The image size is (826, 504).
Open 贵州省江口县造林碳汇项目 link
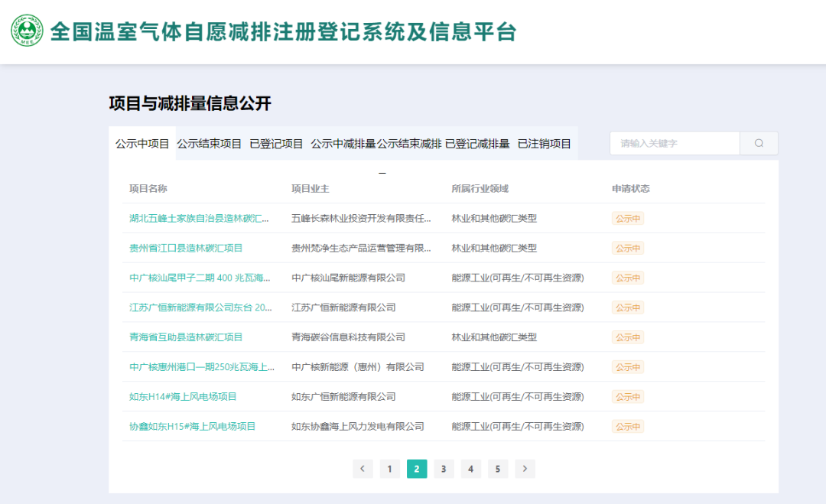(186, 248)
